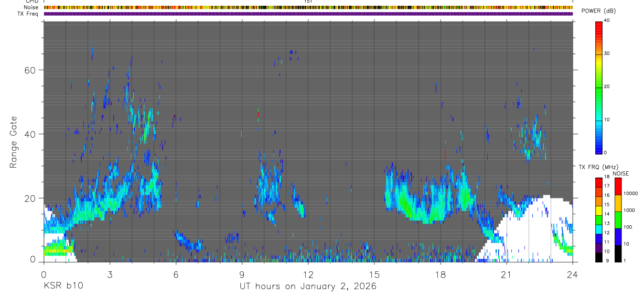This screenshot has height=297, width=644.
Task: Click the NOISE color scale bar
Action: point(618,220)
